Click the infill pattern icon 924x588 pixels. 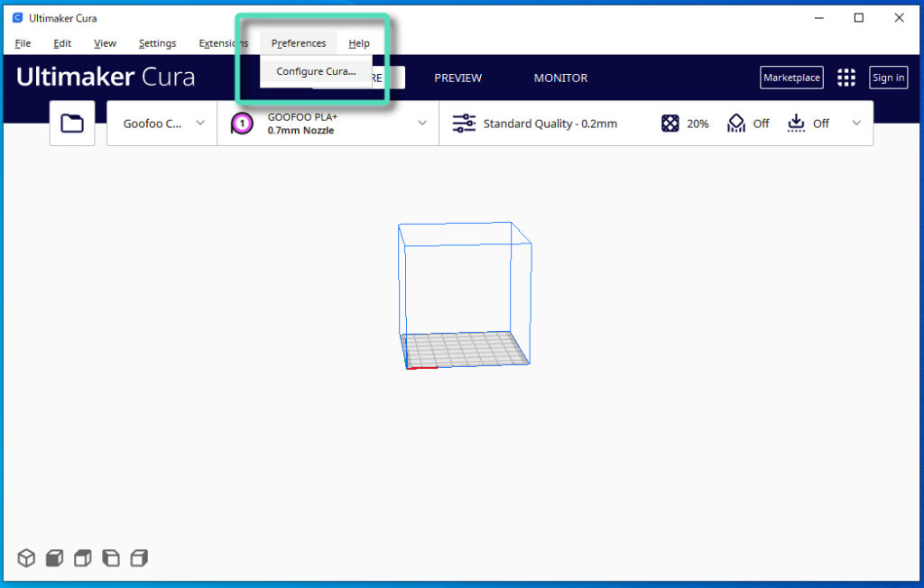tap(670, 124)
